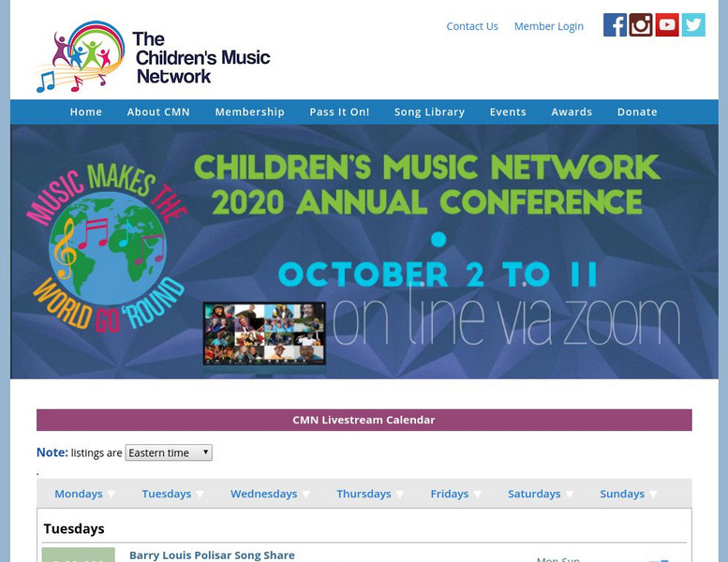The image size is (728, 562).
Task: Expand the Sundays calendar tab
Action: 628,494
